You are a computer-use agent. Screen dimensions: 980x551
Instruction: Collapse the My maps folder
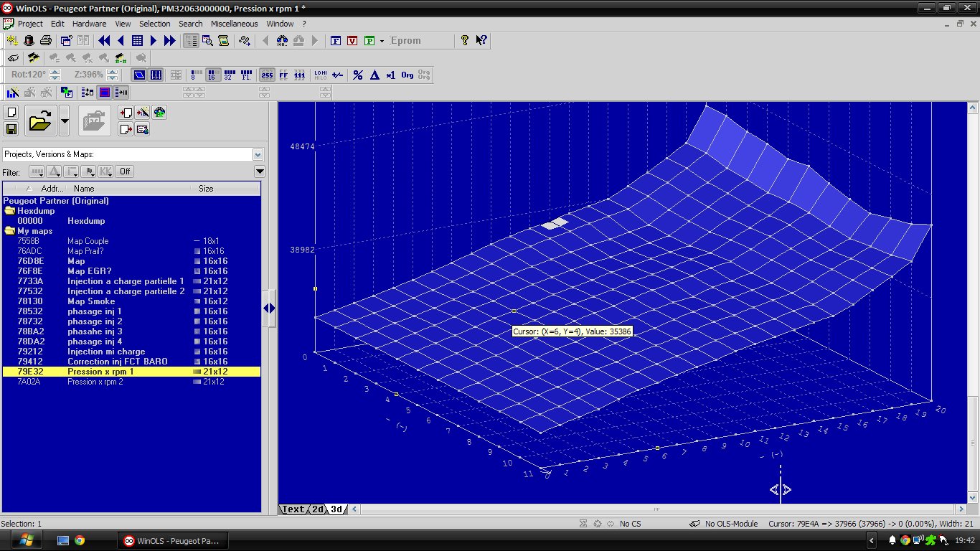click(x=10, y=231)
